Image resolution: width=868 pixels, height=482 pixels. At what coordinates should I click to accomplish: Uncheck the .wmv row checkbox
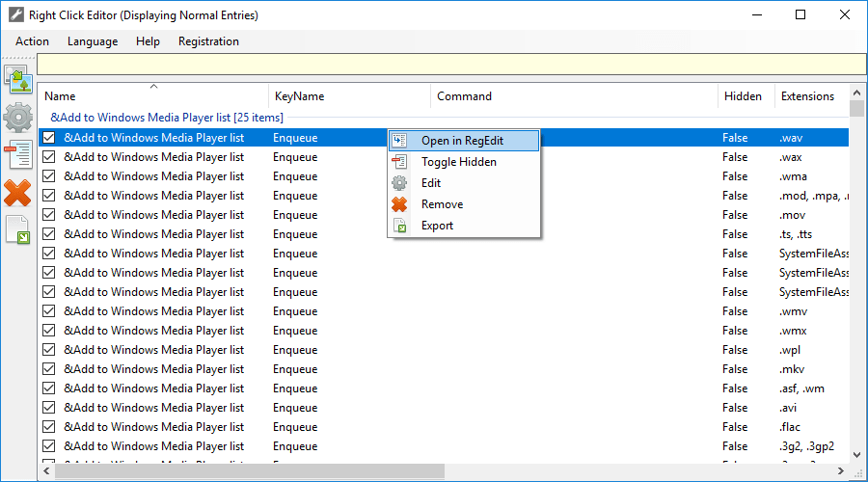[x=49, y=311]
